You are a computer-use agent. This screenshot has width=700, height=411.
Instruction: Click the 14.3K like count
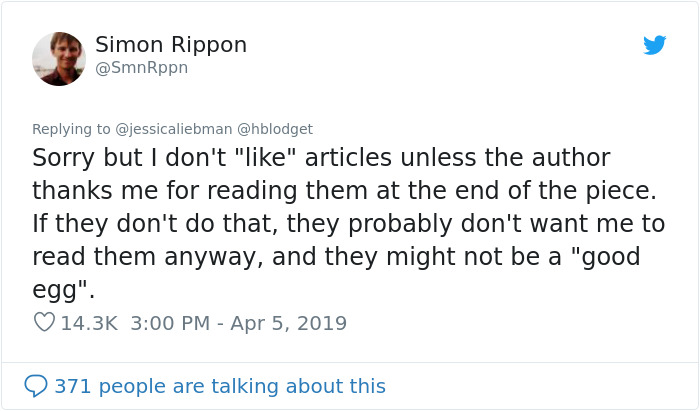click(x=90, y=323)
